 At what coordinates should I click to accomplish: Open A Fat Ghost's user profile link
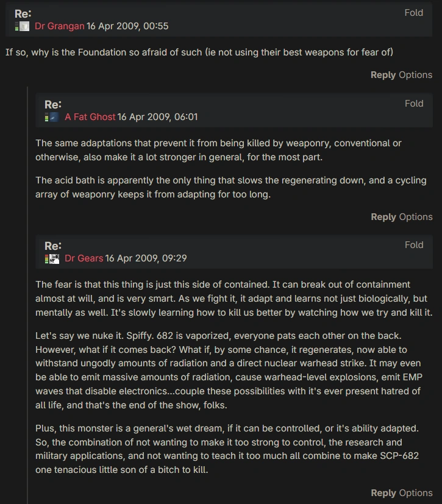click(x=90, y=117)
